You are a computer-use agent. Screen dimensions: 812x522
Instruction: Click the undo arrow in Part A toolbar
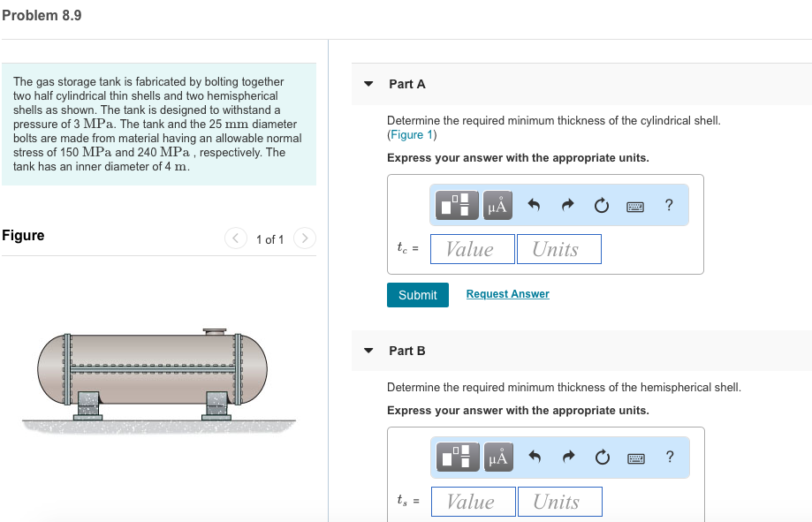[x=532, y=205]
